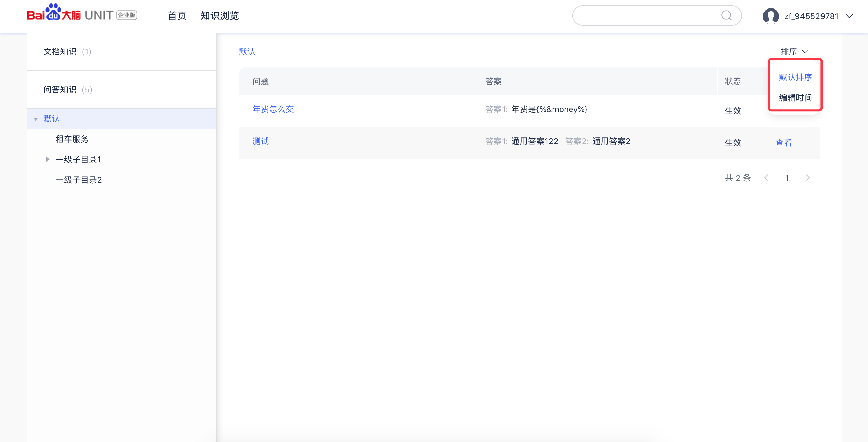Screen dimensions: 868x442
Task: Open the question 测试
Action: (261, 141)
